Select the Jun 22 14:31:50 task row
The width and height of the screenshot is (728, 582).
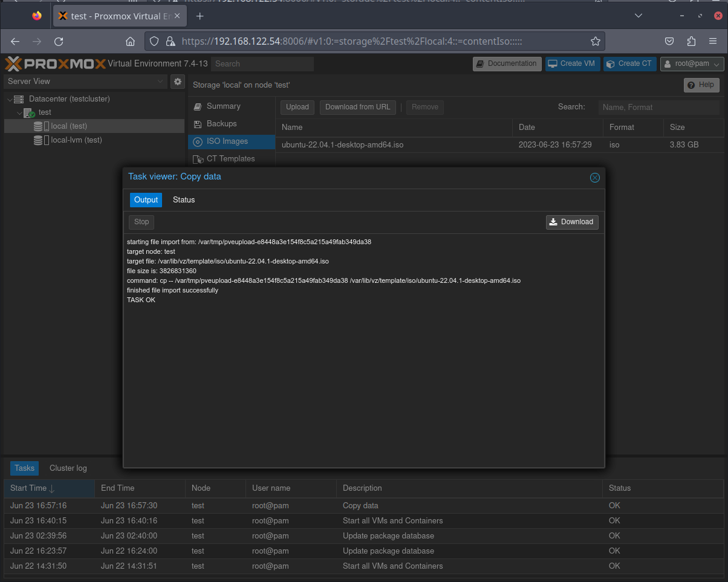coord(363,566)
